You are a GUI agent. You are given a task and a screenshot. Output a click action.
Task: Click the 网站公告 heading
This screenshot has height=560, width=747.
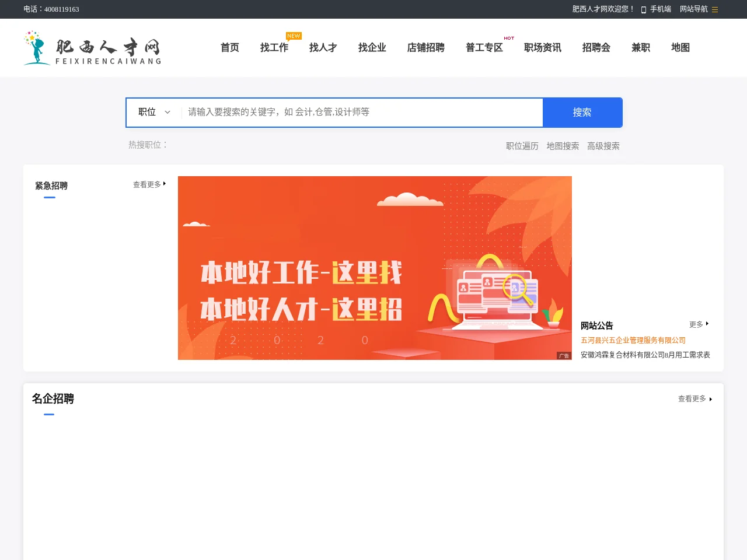tap(597, 325)
